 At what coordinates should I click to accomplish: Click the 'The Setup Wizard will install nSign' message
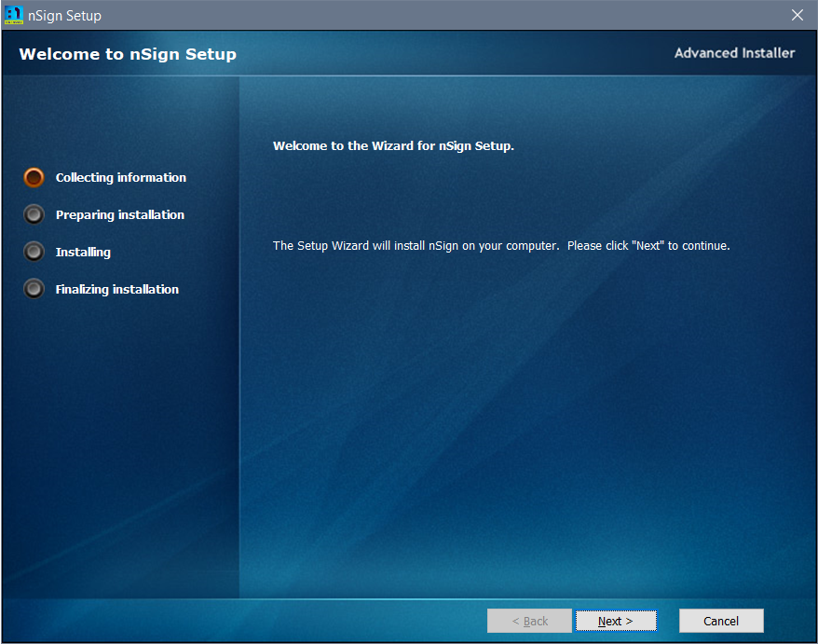coord(501,246)
